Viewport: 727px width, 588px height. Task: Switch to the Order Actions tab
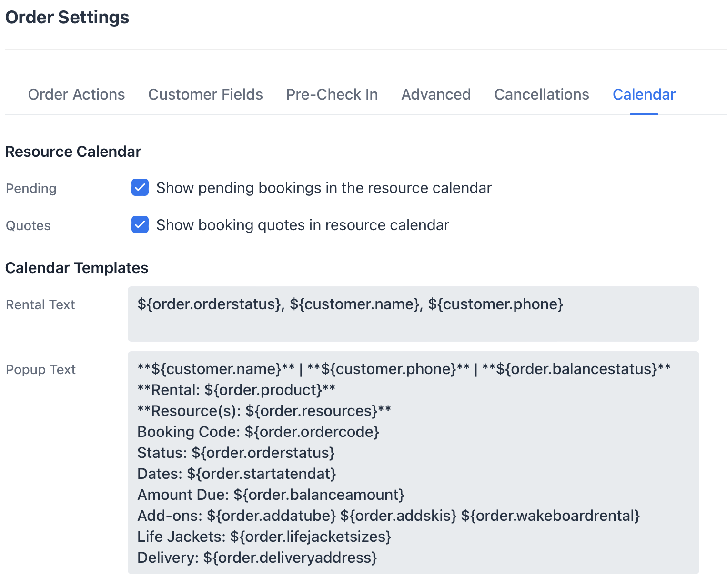tap(76, 94)
